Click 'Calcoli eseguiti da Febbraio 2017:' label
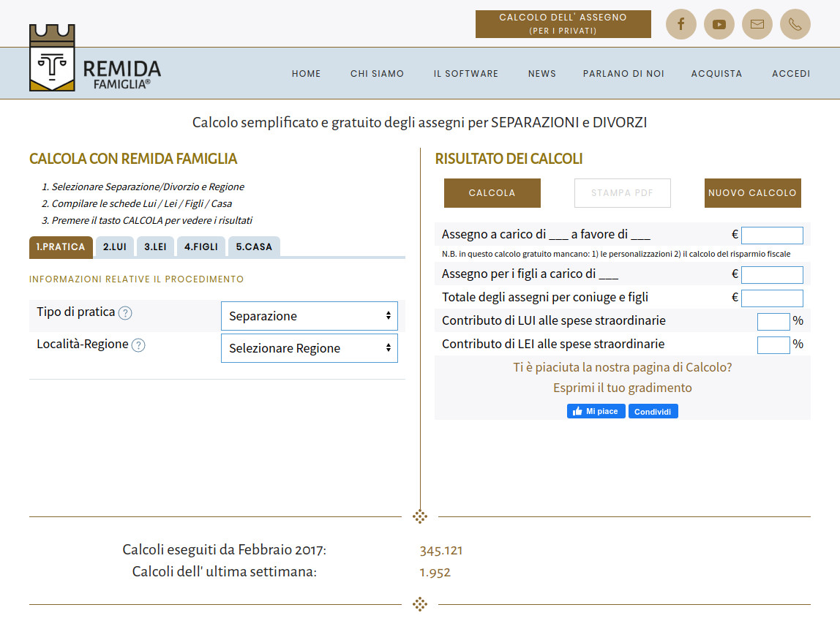Image resolution: width=840 pixels, height=621 pixels. 224,550
